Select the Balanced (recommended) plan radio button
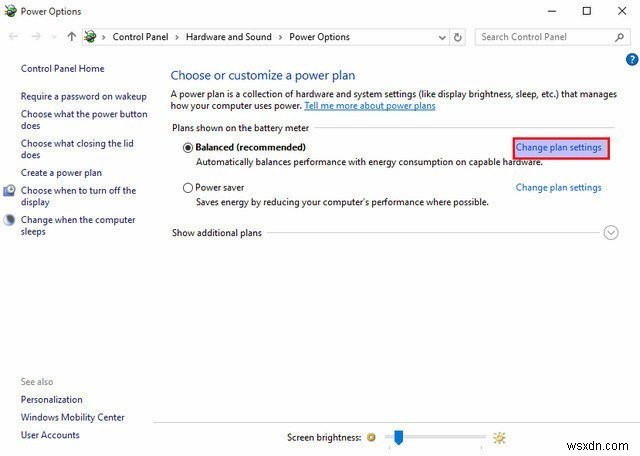Screen dimensions: 640x456 (188, 147)
